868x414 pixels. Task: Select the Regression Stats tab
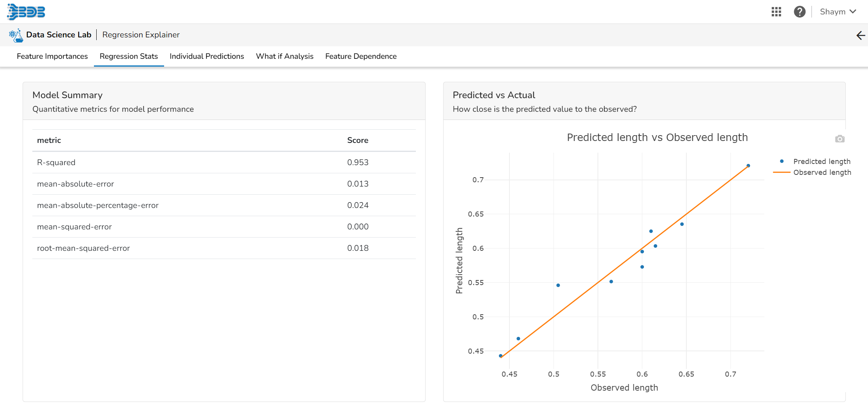pyautogui.click(x=129, y=56)
